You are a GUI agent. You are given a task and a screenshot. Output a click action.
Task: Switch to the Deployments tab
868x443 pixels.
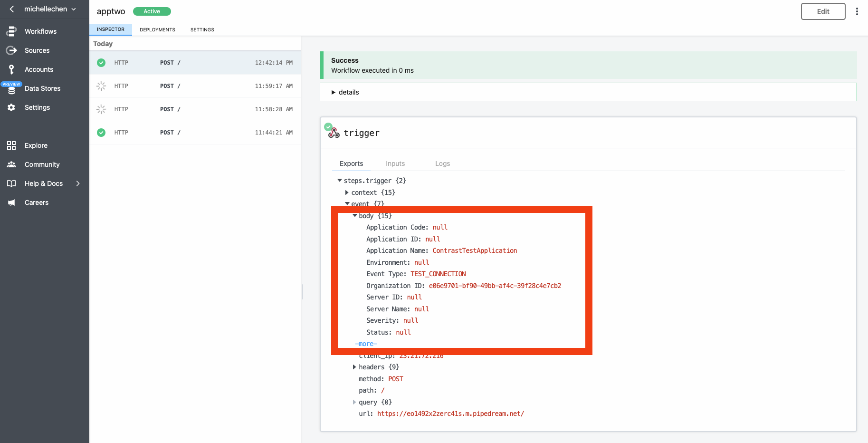pos(157,29)
